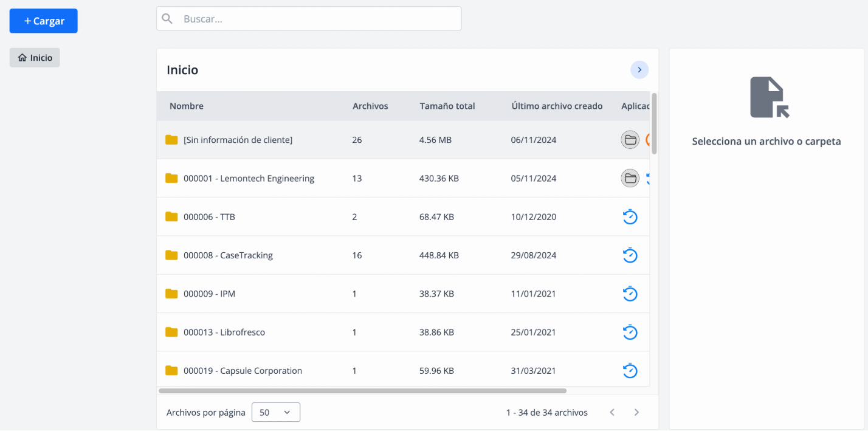
Task: Select the [Sin información de cliente] folder name
Action: click(x=238, y=140)
